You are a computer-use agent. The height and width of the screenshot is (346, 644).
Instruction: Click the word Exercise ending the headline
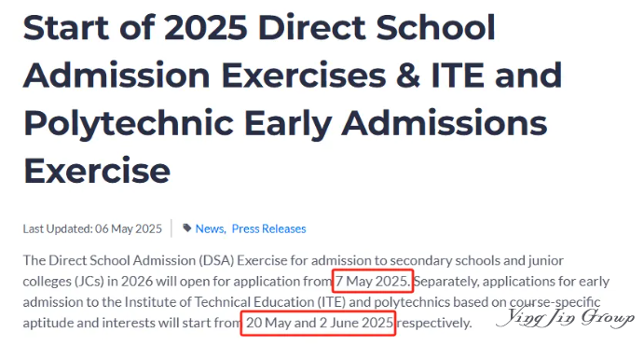tap(97, 171)
